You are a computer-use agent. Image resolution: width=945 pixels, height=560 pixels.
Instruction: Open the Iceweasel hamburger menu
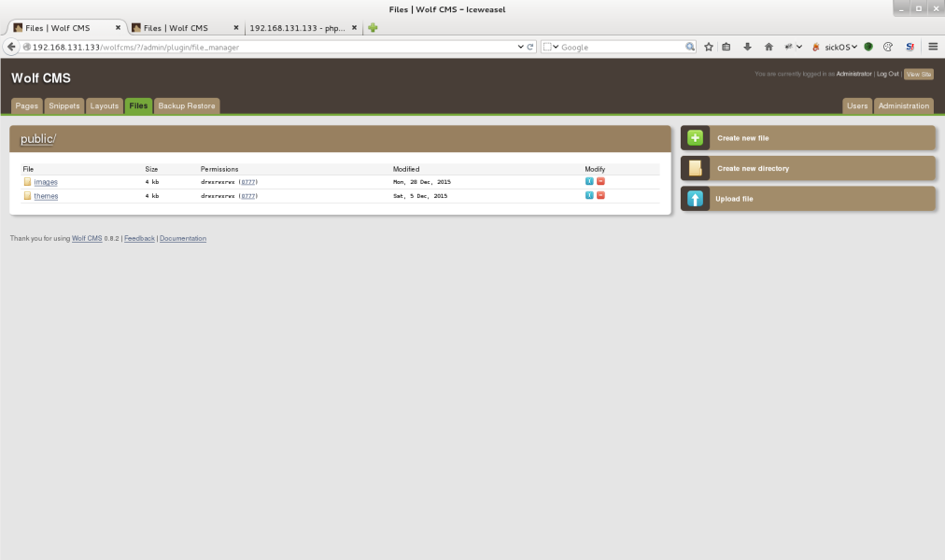click(x=933, y=47)
